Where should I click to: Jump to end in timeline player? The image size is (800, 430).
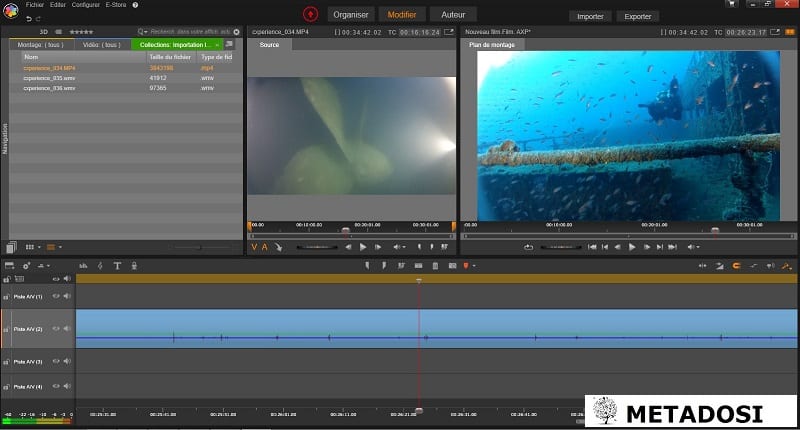pos(672,247)
